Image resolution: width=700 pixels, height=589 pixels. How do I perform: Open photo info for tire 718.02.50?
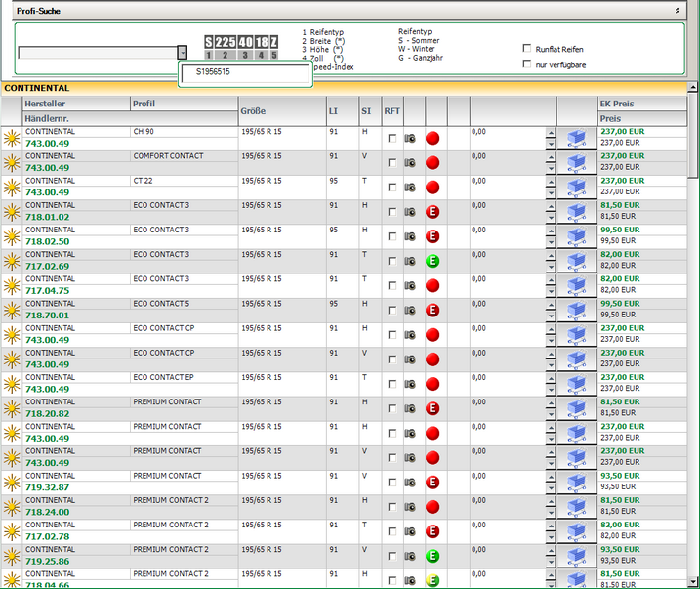(x=410, y=236)
